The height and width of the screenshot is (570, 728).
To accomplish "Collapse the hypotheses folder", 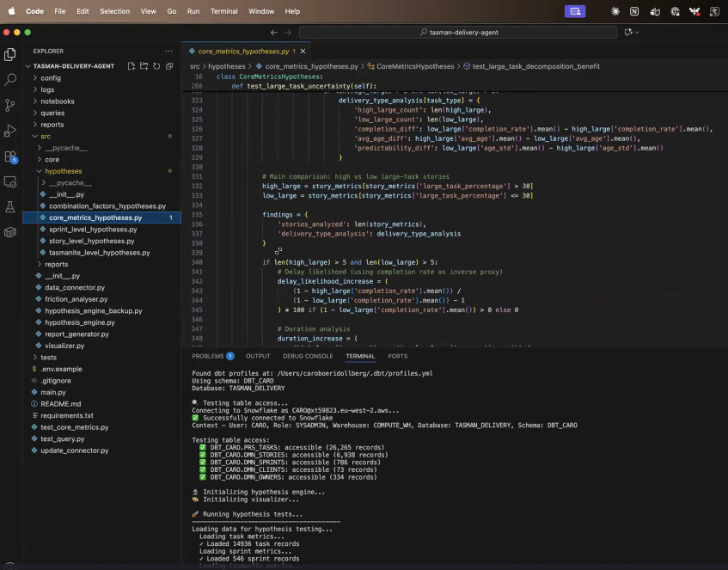I will point(63,171).
